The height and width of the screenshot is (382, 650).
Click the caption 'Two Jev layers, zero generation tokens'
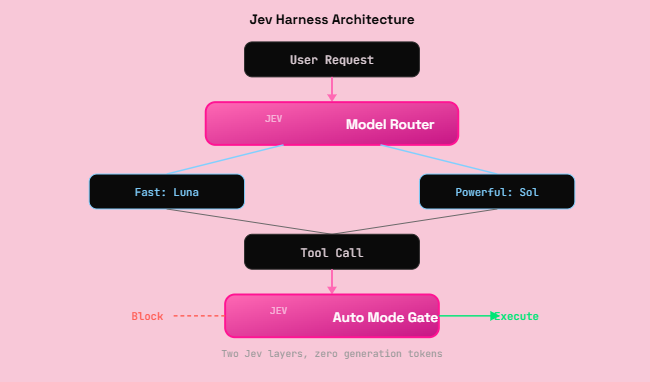coord(332,353)
